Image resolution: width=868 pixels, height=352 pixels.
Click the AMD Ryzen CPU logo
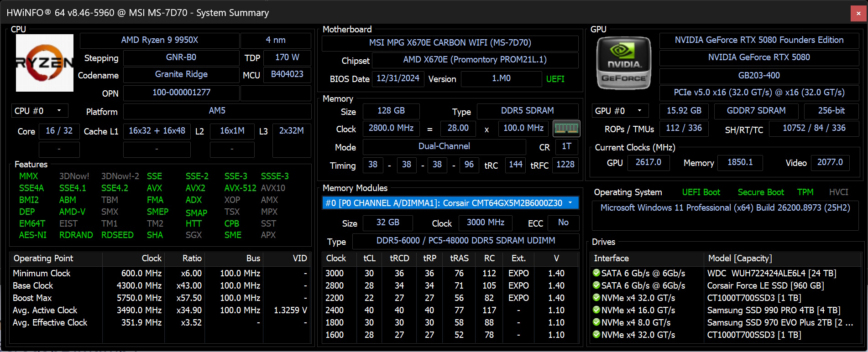click(x=45, y=63)
